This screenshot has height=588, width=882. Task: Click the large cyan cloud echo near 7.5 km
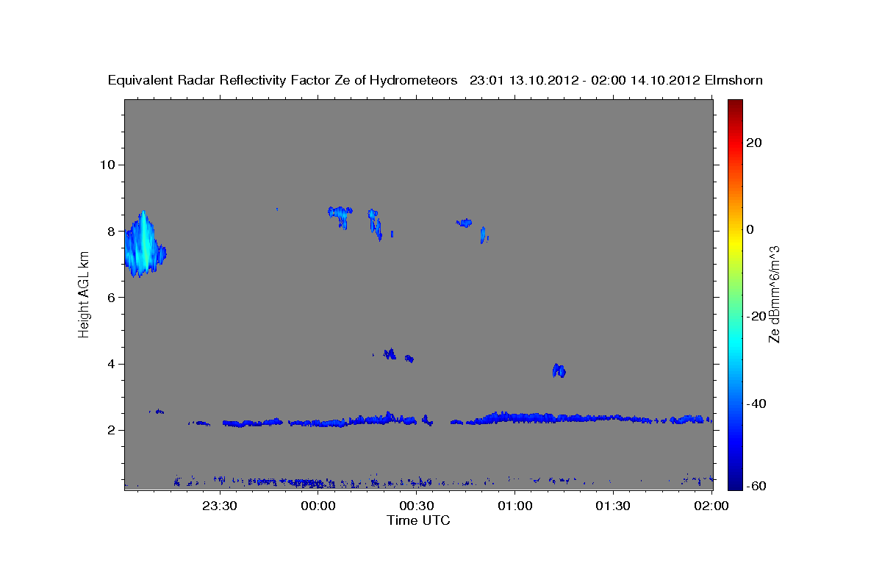pos(143,245)
